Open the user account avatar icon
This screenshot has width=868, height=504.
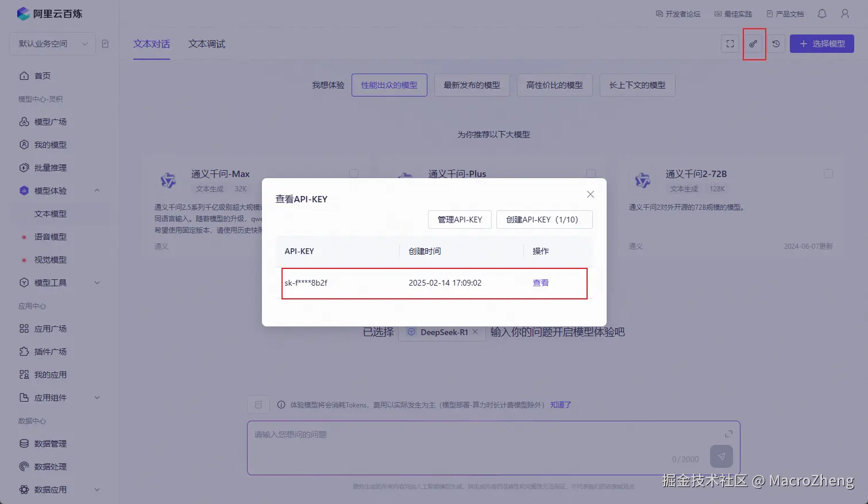pos(845,14)
